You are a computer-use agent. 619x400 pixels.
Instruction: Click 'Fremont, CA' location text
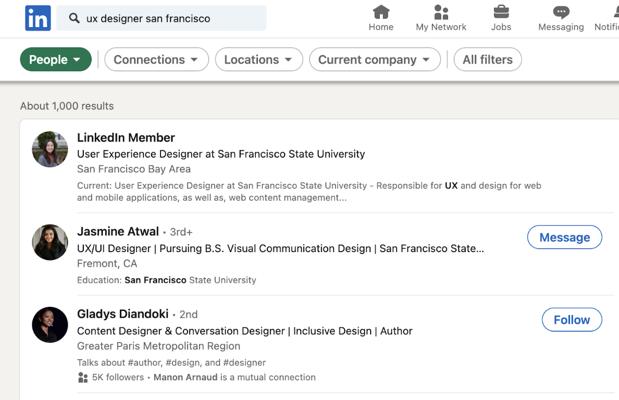point(107,263)
